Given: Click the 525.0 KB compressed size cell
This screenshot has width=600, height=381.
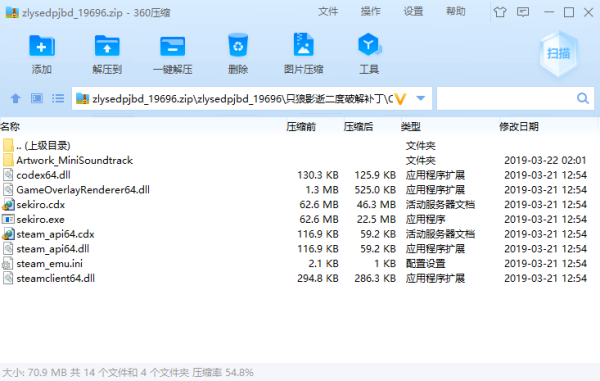Looking at the screenshot, I should click(375, 190).
